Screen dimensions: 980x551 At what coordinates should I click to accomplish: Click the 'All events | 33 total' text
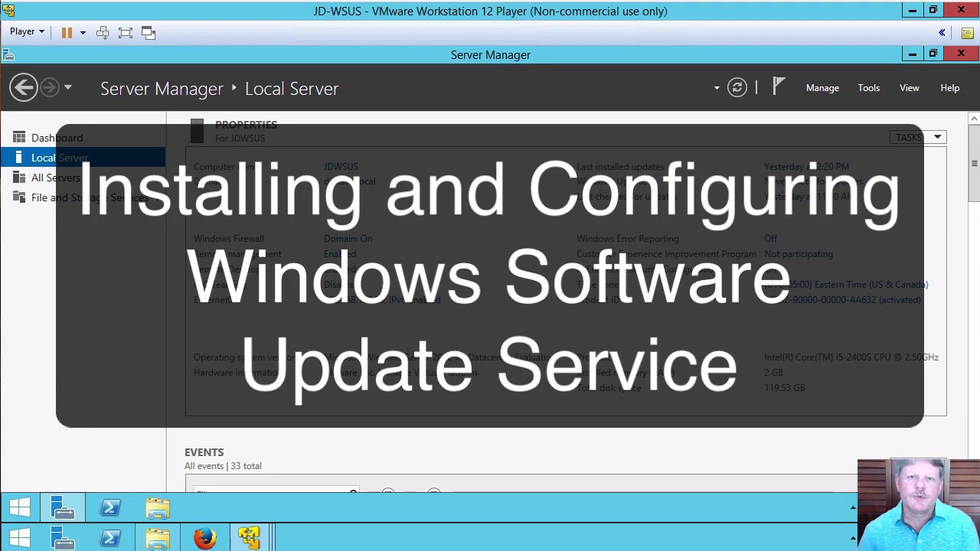pyautogui.click(x=223, y=465)
